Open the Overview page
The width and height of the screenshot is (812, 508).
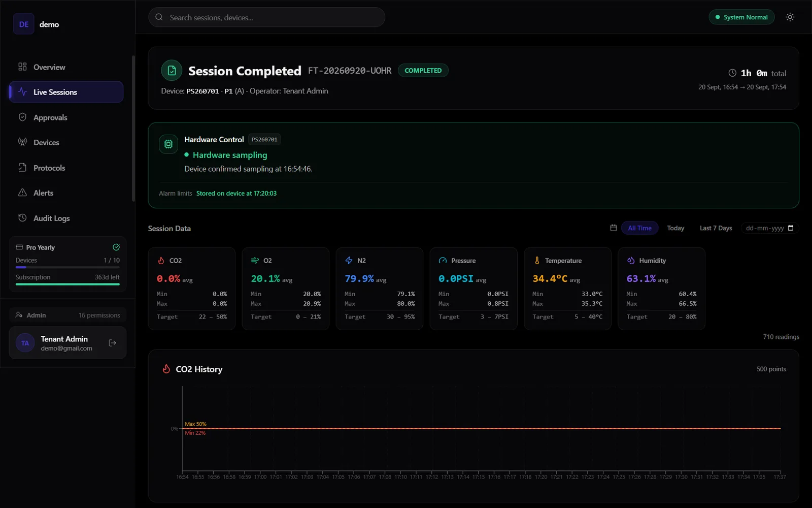[x=66, y=67]
